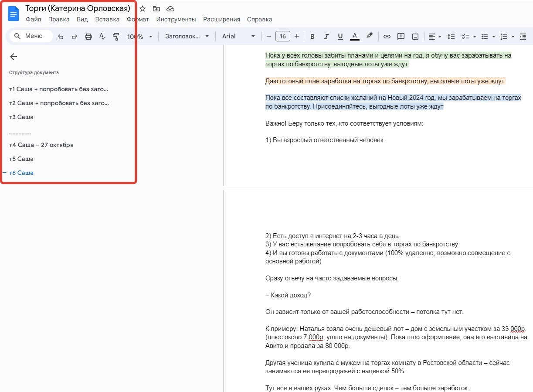
Task: Open the Вид menu
Action: (82, 19)
